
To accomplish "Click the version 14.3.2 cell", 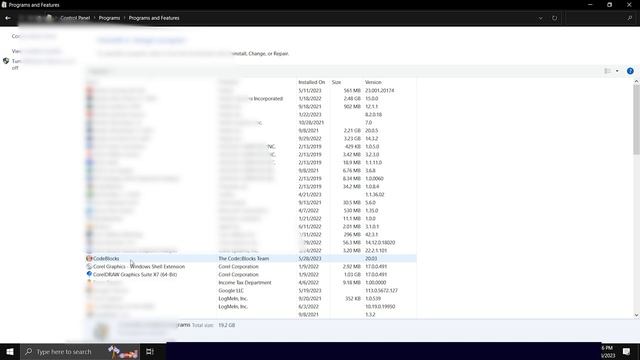I will coord(371,139).
